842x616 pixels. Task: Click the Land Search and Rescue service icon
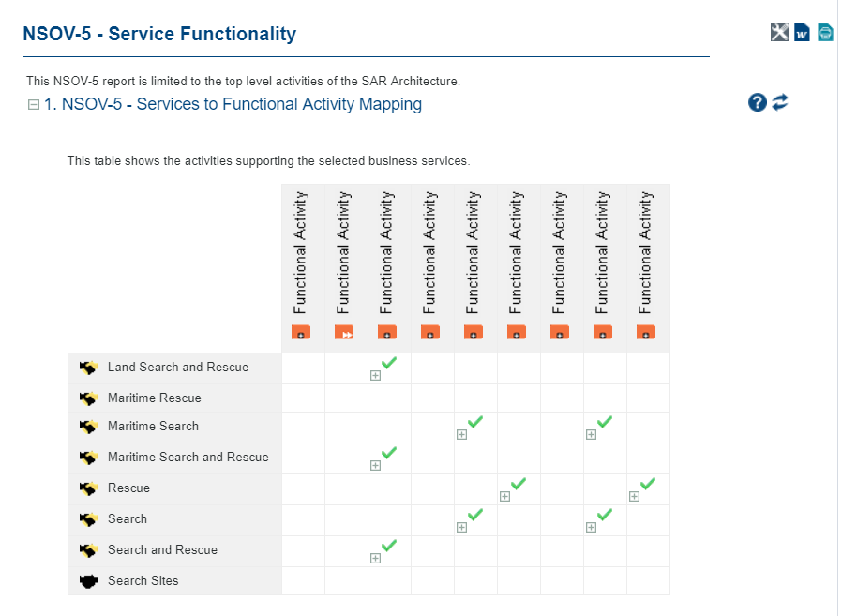[89, 368]
